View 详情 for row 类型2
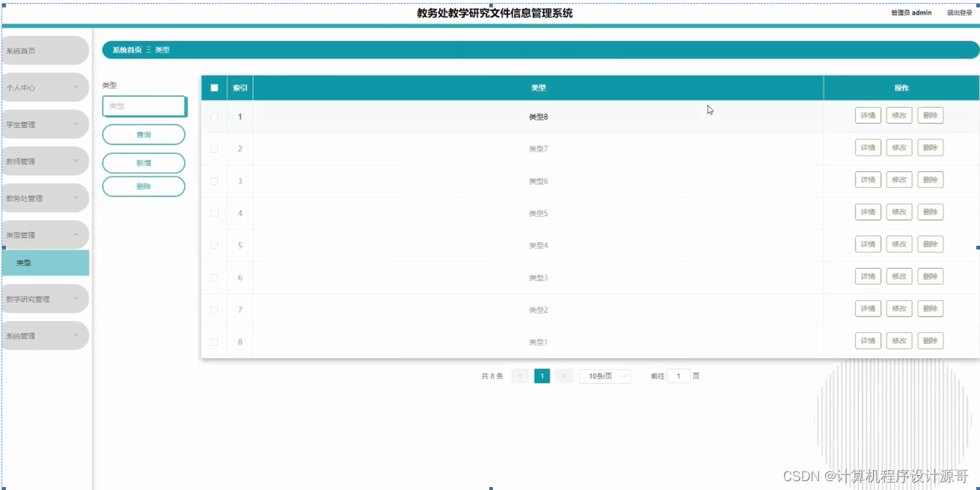 (x=868, y=308)
